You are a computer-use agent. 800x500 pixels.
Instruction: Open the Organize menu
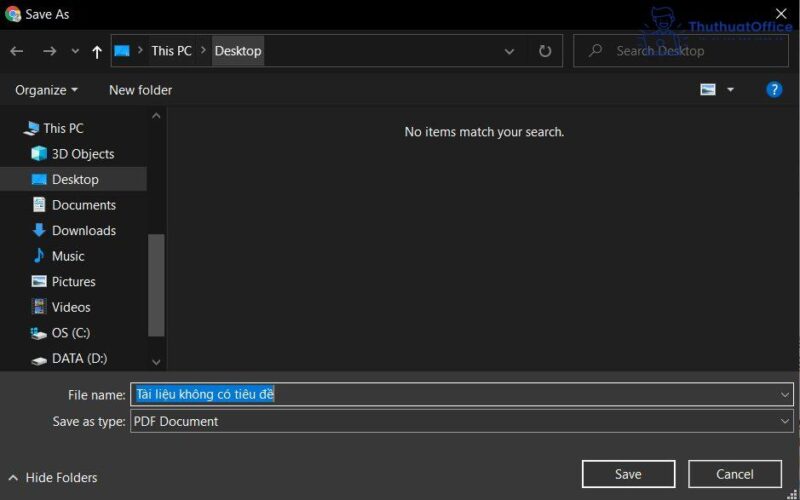tap(46, 90)
